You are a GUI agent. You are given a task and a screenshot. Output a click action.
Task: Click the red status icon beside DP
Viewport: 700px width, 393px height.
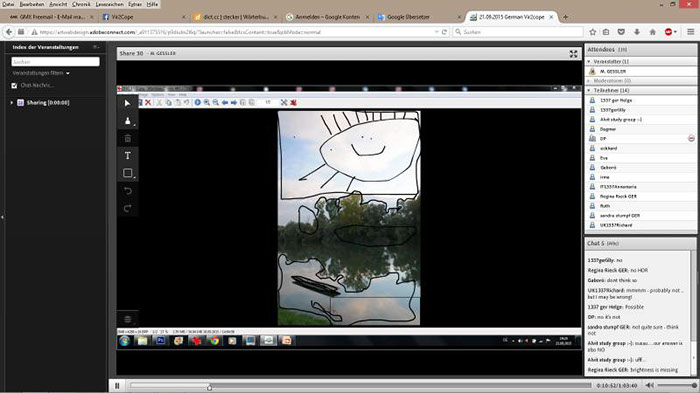click(691, 138)
